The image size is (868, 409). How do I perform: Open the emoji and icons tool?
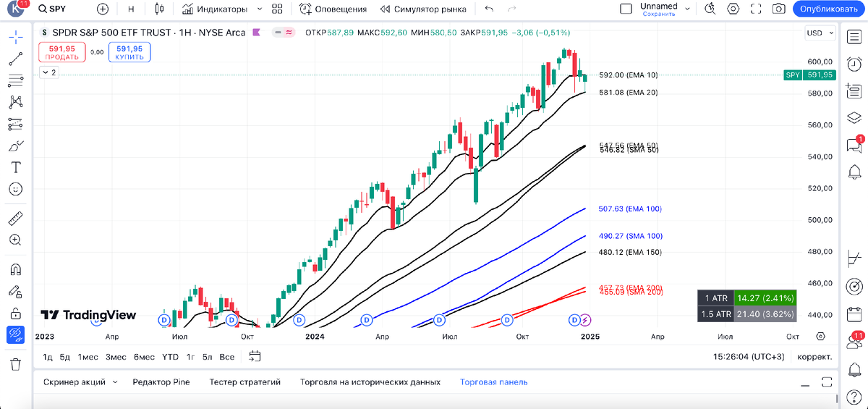click(x=15, y=189)
